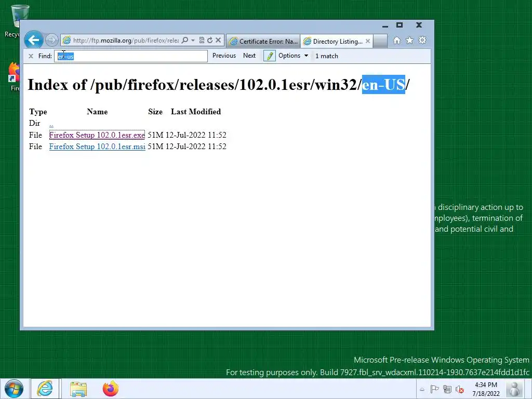Expand the address bar autocomplete dropdown arrow
Image resolution: width=532 pixels, height=399 pixels.
pyautogui.click(x=193, y=41)
